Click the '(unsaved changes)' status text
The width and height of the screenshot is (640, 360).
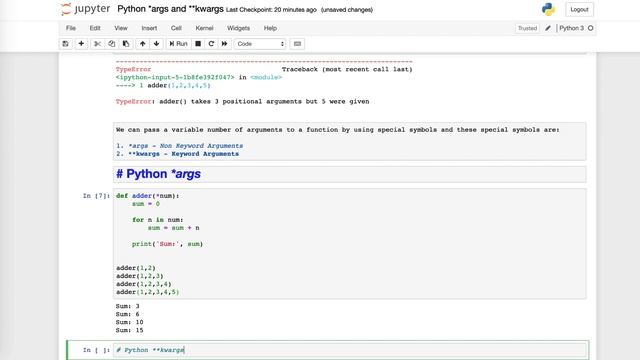(347, 10)
